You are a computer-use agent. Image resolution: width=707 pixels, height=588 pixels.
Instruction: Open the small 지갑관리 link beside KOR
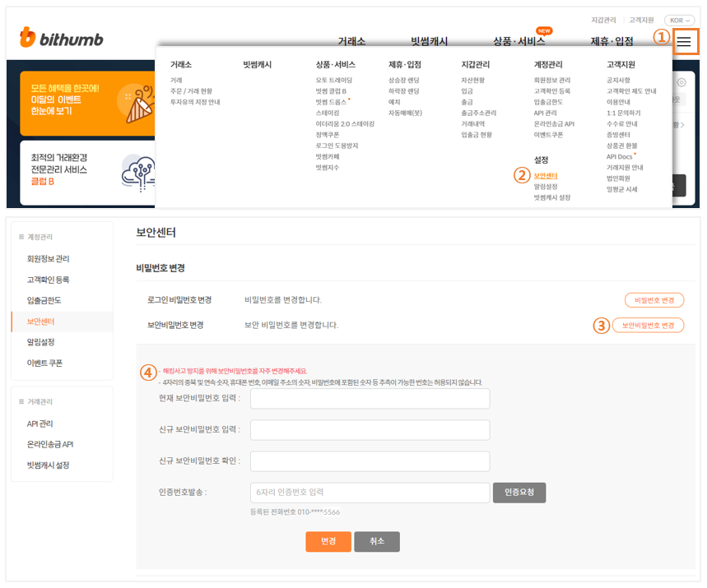click(603, 21)
